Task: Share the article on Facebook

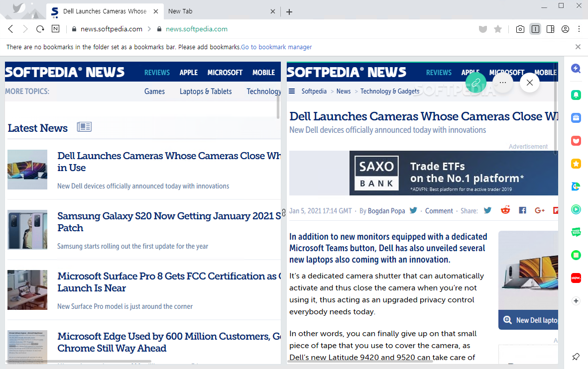Action: 522,210
